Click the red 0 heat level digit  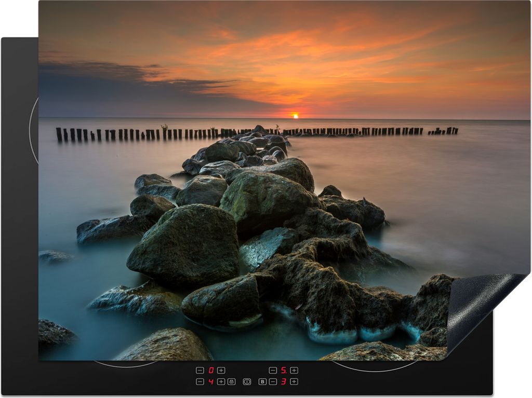pyautogui.click(x=210, y=370)
